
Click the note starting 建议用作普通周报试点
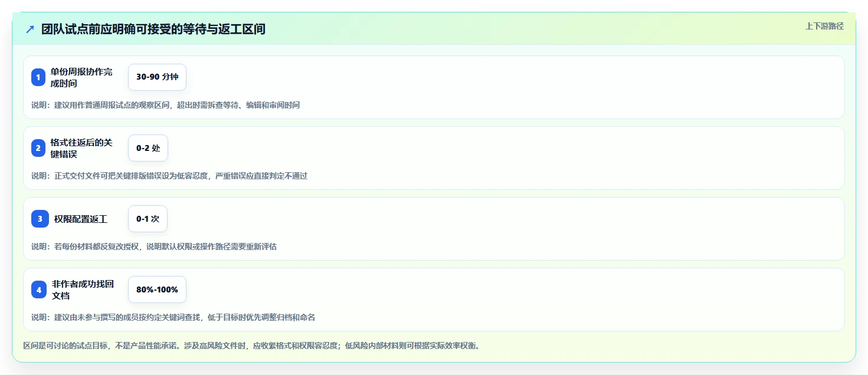click(x=165, y=105)
